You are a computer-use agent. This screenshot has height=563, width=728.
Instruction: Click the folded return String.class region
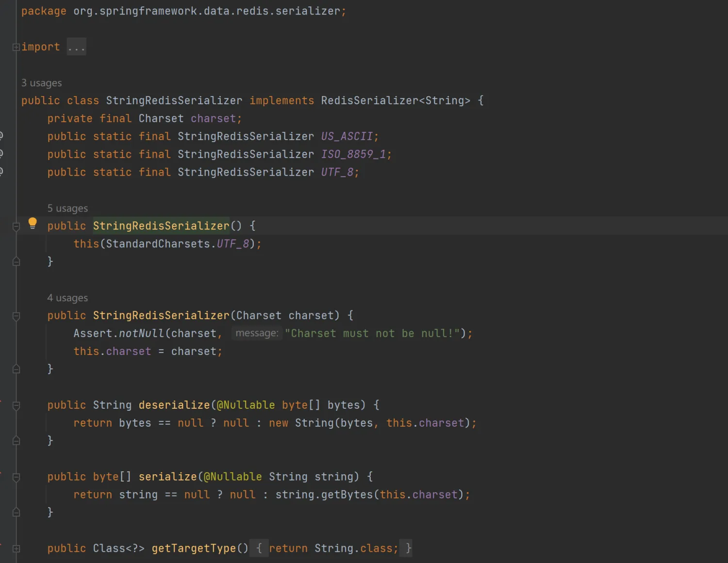coord(333,548)
